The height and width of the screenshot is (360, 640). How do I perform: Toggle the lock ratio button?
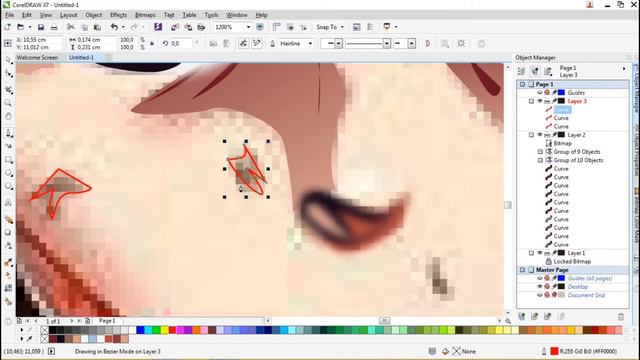pos(152,43)
